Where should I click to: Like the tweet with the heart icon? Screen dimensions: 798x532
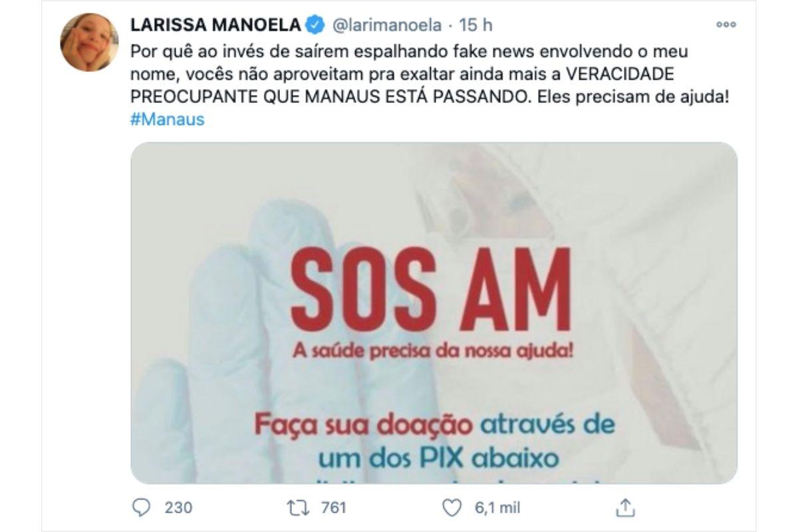click(x=452, y=508)
